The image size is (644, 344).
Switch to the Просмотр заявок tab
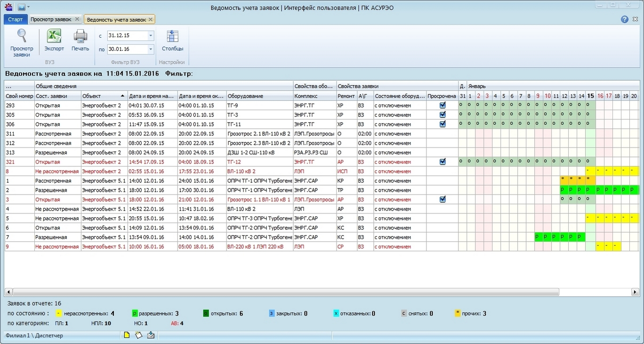point(51,19)
